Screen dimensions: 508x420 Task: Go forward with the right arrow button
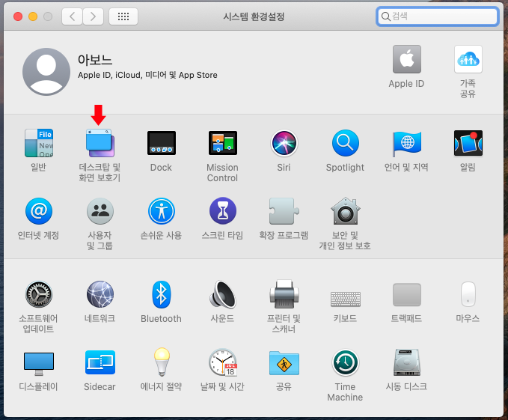[x=93, y=16]
